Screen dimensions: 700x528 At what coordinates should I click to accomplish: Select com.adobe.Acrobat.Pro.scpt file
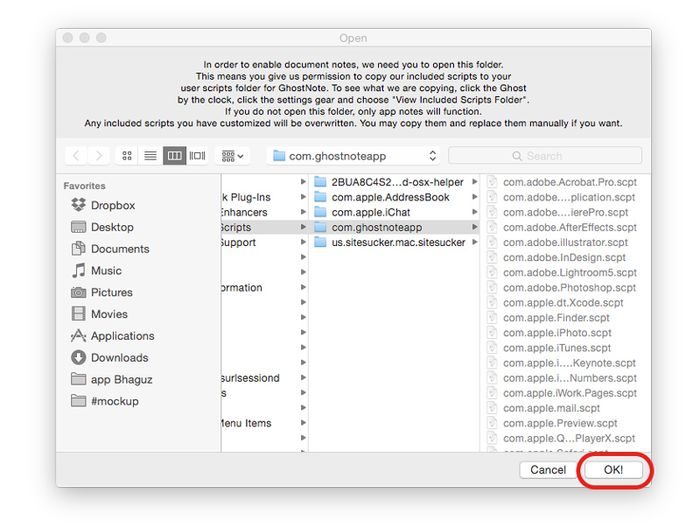pyautogui.click(x=562, y=182)
